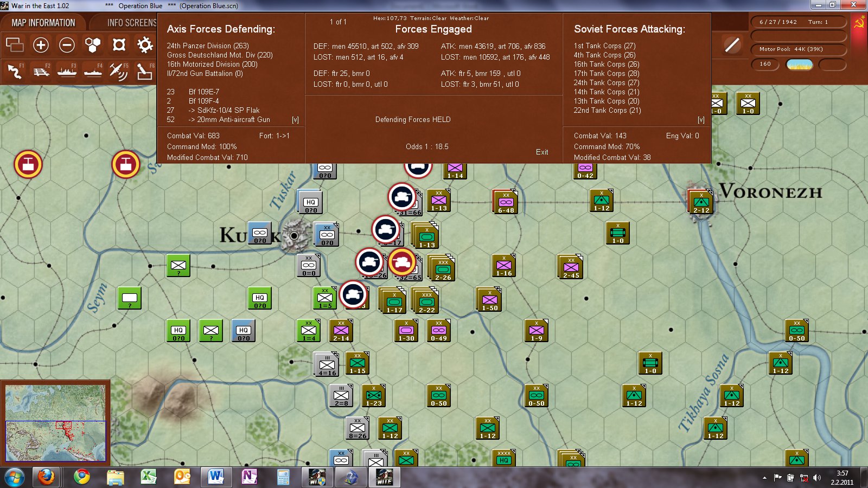Click the 20mm Anti-aircraft Gun row
The height and width of the screenshot is (488, 868).
pos(218,119)
